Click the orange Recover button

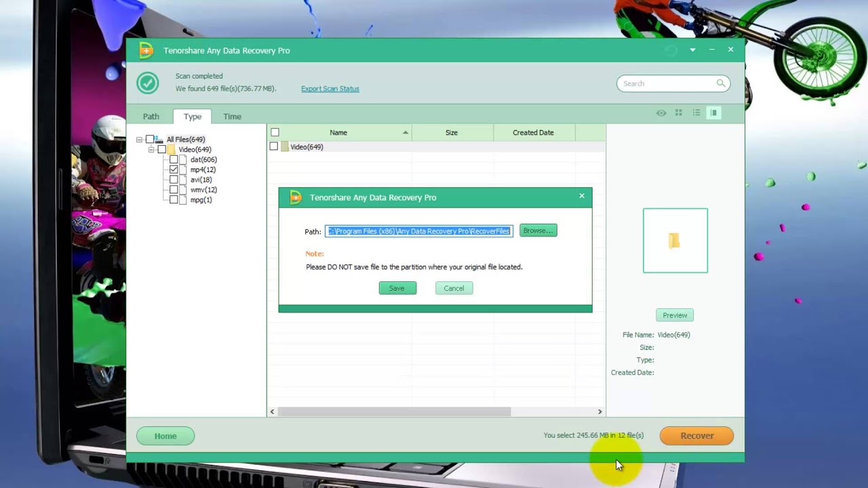point(696,436)
